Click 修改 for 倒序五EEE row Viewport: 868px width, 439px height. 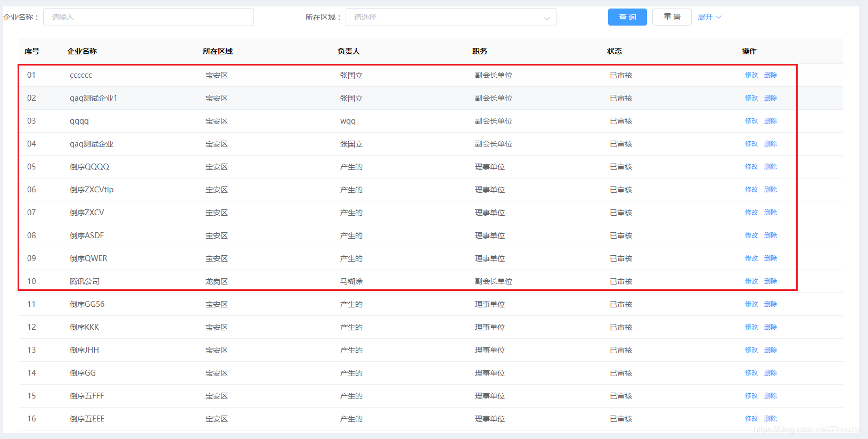pos(751,419)
